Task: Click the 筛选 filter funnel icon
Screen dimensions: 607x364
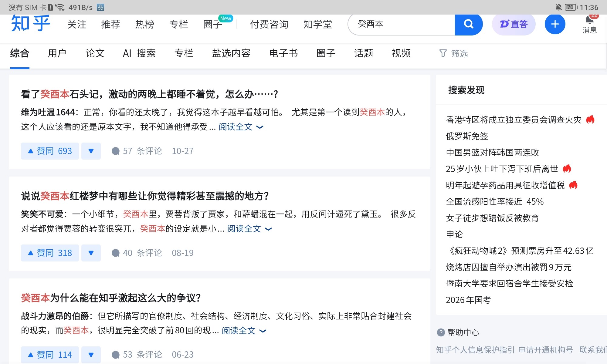Action: [443, 54]
